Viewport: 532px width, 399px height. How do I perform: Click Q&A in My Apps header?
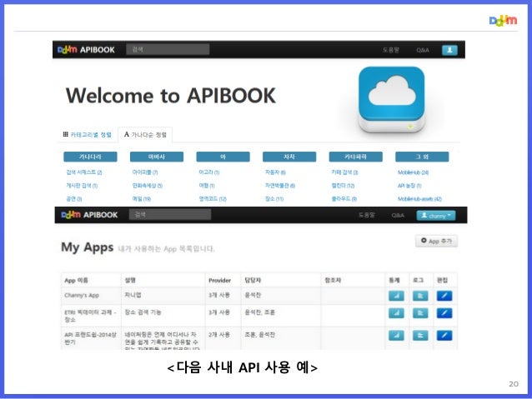tap(398, 215)
